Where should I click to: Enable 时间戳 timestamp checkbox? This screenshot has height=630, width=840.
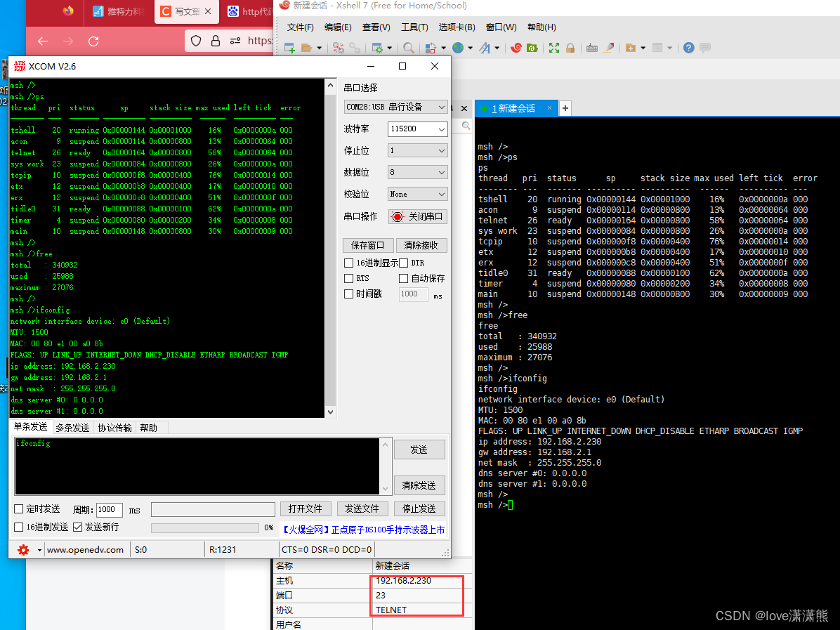click(x=349, y=294)
